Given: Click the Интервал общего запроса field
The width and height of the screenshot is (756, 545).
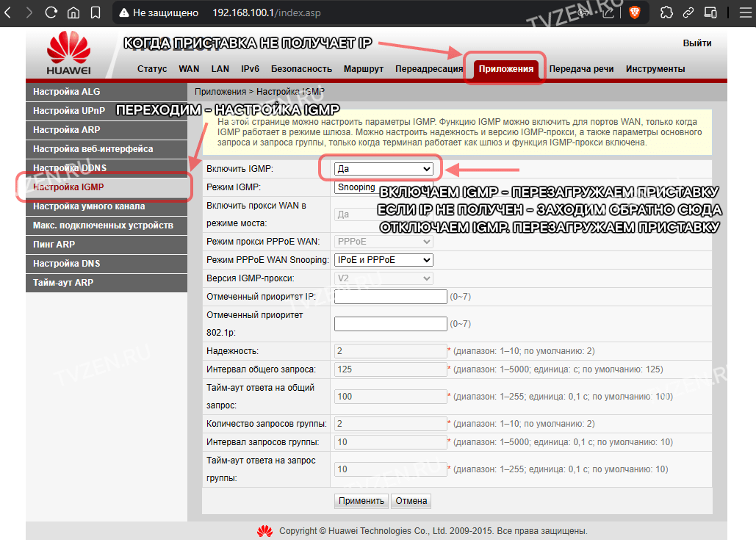Looking at the screenshot, I should (391, 369).
